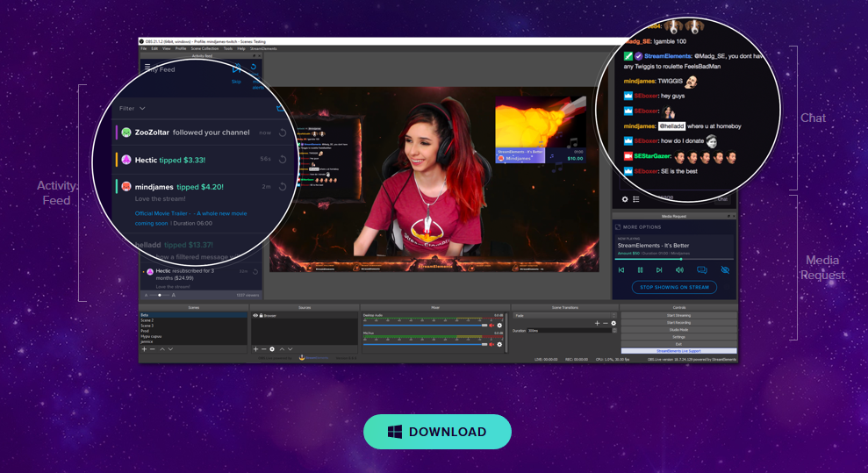This screenshot has width=868, height=473.
Task: Add a new scene with plus icon
Action: [x=144, y=349]
